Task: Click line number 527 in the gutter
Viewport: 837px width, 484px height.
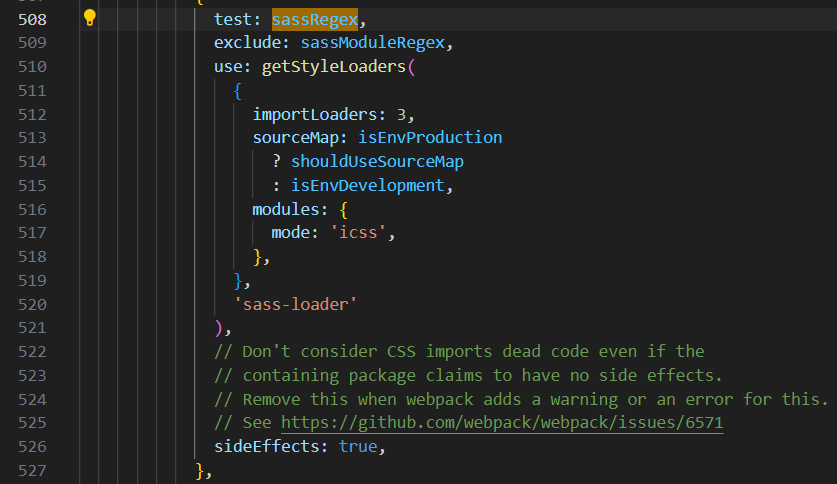Action: [33, 471]
